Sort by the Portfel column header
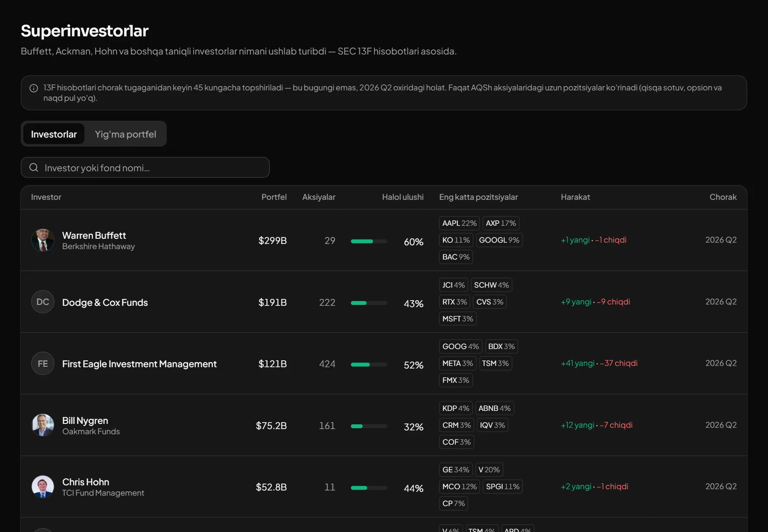Screen dimensions: 768x532 pyautogui.click(x=274, y=197)
